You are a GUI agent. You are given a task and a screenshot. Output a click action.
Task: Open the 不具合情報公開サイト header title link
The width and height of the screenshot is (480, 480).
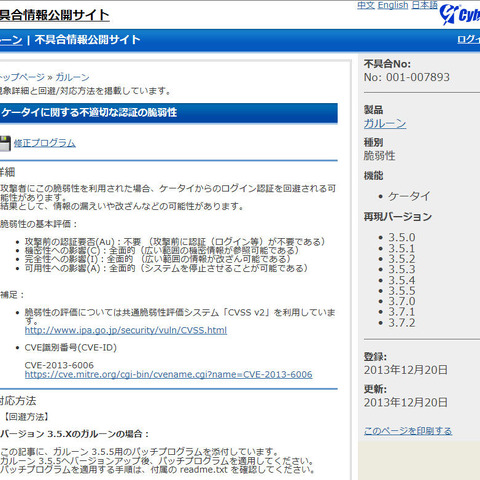55,15
